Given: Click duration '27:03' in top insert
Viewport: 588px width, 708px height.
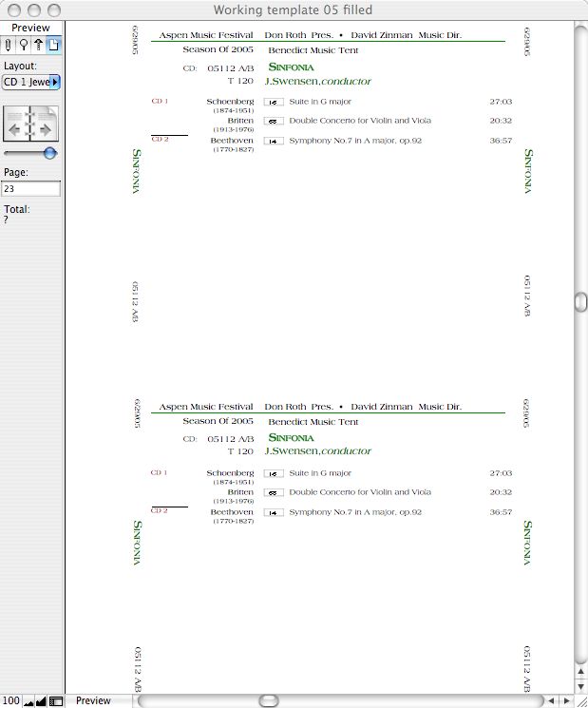Looking at the screenshot, I should [501, 102].
